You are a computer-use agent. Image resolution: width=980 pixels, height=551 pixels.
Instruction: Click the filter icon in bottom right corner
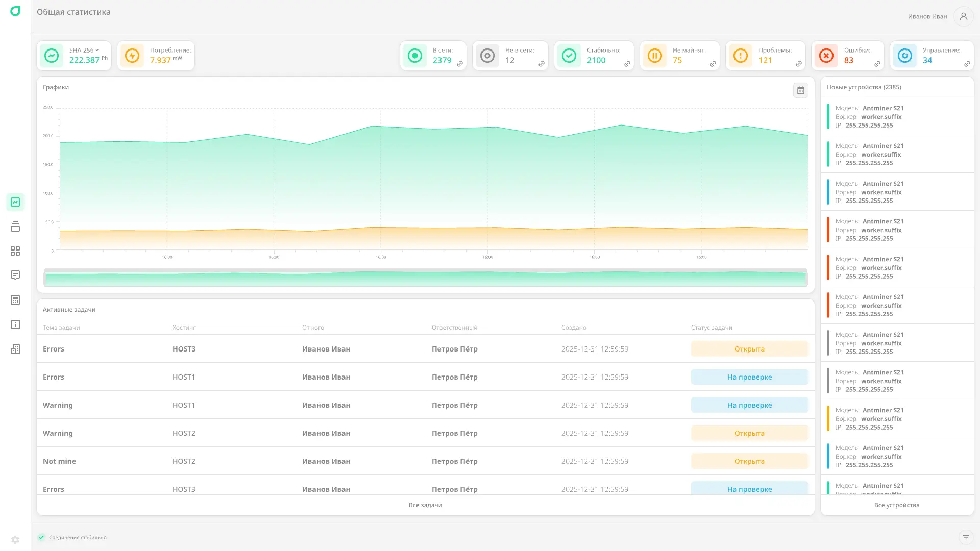(x=966, y=537)
